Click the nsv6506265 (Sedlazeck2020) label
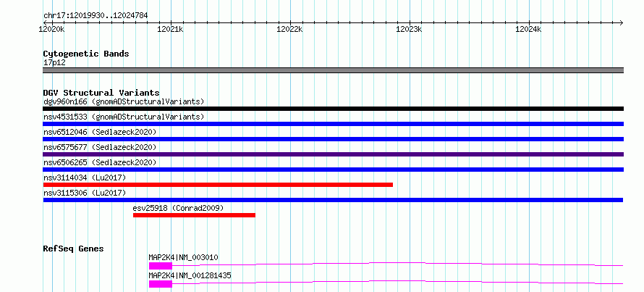644x292 pixels. point(100,162)
